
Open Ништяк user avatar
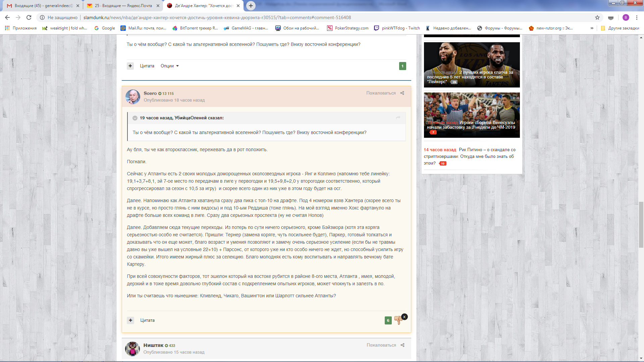click(132, 349)
